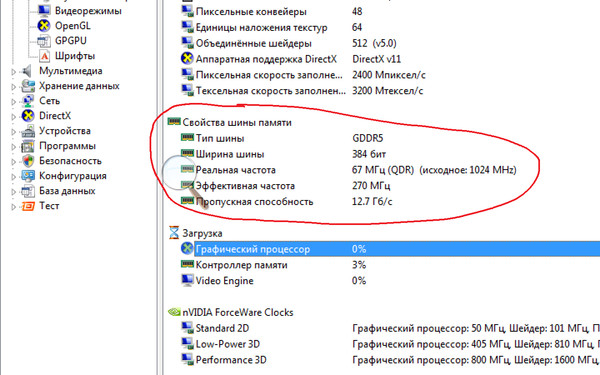Expand the Сеть tree node
Image resolution: width=600 pixels, height=375 pixels.
(13, 102)
